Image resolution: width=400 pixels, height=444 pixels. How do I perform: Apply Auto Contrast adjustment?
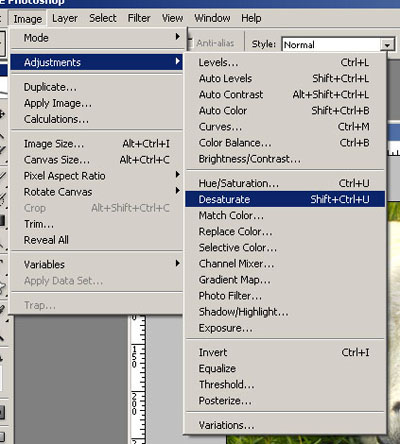click(x=285, y=94)
